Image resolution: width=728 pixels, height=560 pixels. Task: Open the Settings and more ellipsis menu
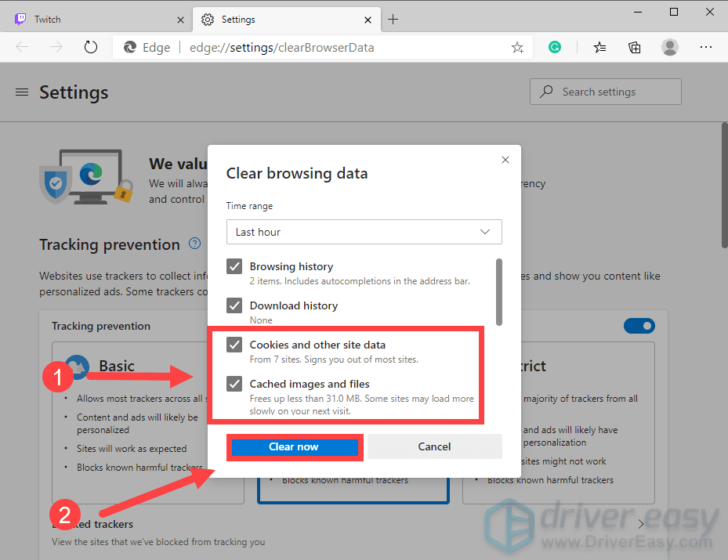point(706,47)
